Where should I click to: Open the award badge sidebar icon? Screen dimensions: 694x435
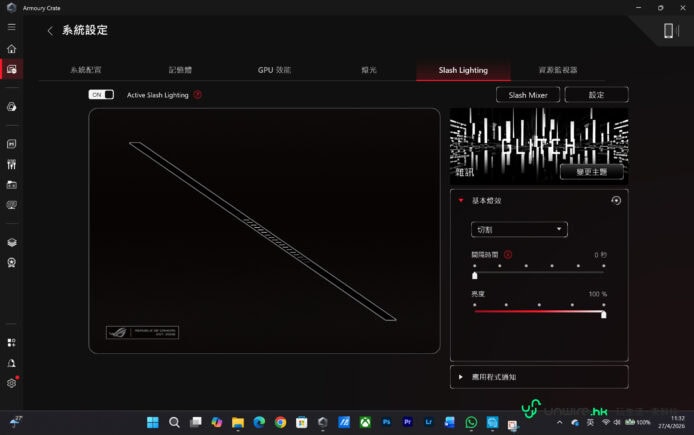click(x=12, y=263)
